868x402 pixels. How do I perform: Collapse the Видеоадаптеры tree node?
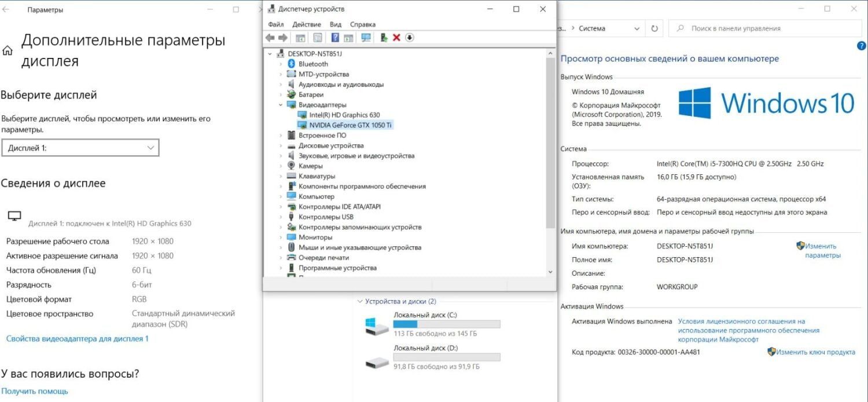pos(281,105)
